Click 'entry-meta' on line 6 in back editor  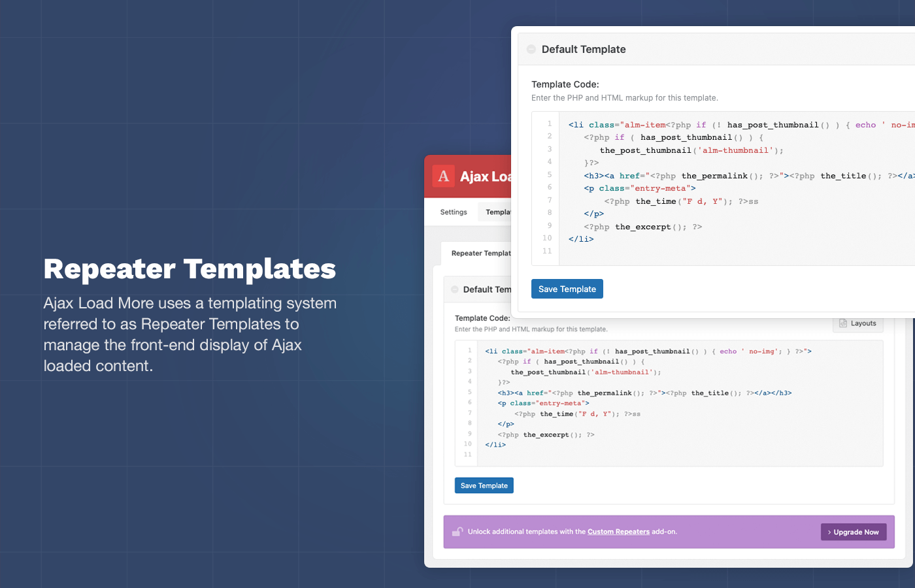pos(560,404)
